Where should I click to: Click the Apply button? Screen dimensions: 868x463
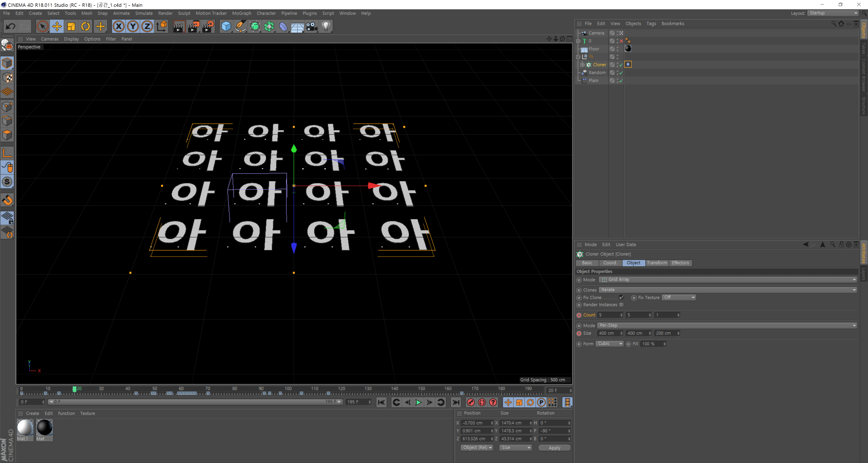coord(554,447)
